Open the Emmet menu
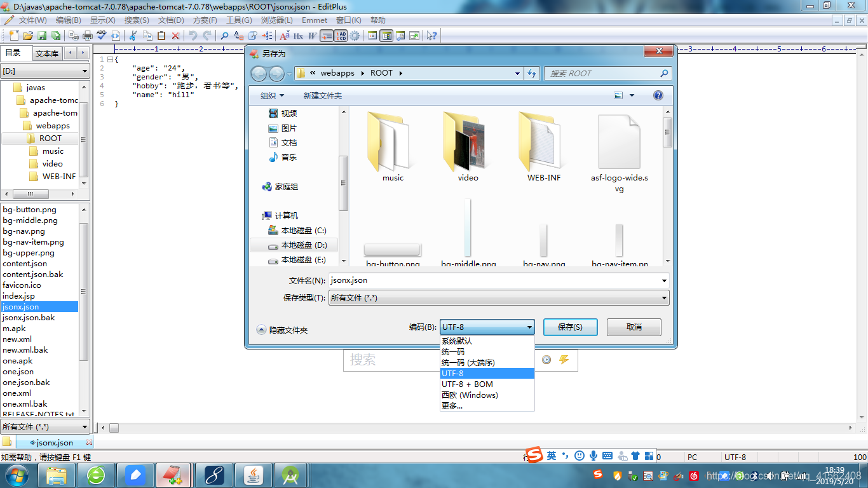 [315, 20]
